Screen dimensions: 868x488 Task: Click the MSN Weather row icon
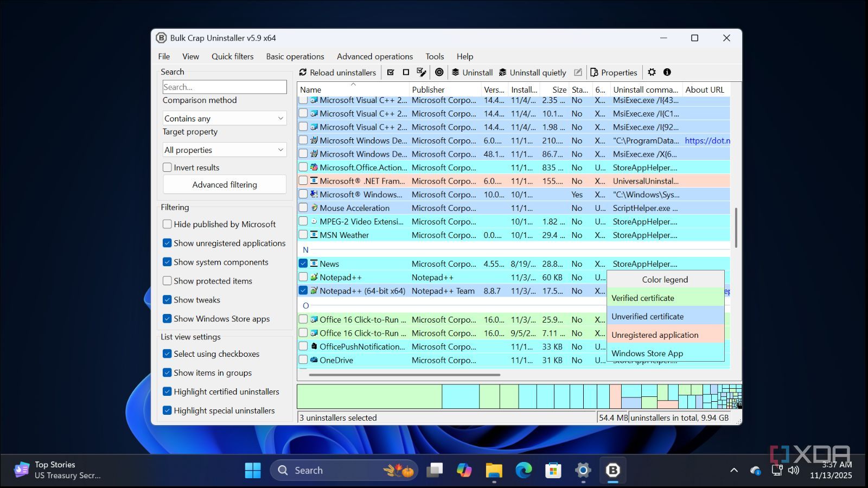314,235
